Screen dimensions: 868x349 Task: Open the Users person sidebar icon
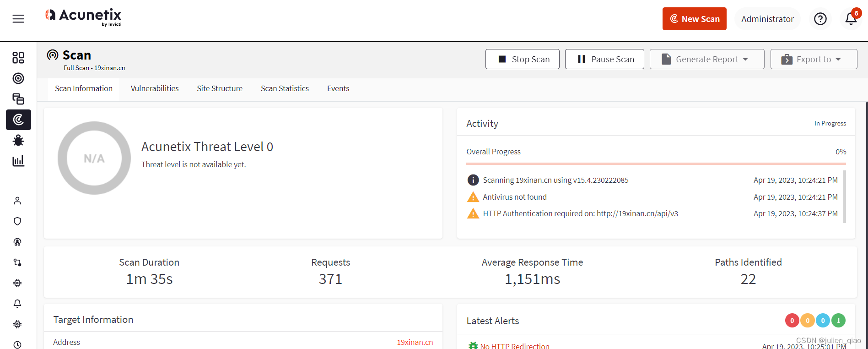coord(17,201)
